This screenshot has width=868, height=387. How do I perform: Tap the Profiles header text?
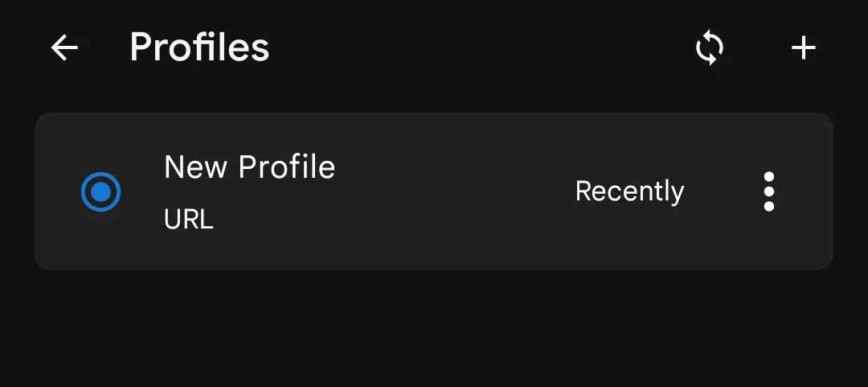199,47
